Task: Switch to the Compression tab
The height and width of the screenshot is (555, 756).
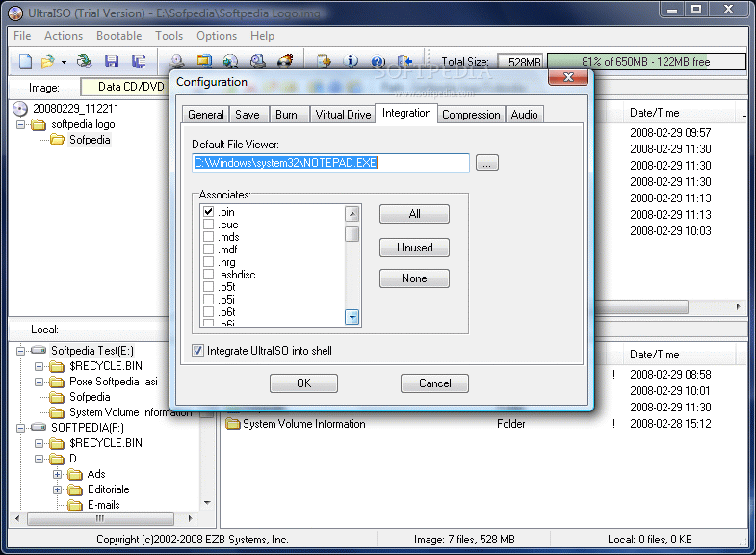Action: [471, 115]
